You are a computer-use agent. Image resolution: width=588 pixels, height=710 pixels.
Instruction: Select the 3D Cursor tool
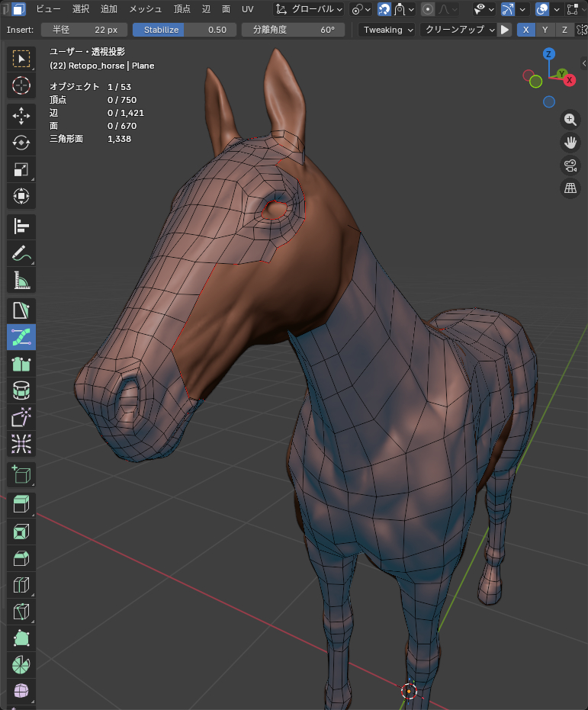click(x=21, y=86)
